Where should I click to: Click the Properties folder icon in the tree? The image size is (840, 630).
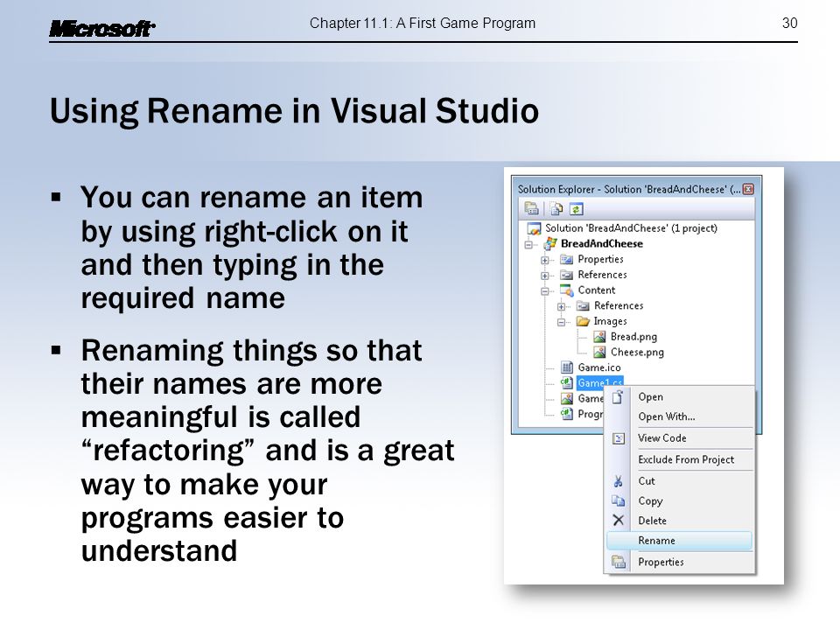(x=566, y=260)
